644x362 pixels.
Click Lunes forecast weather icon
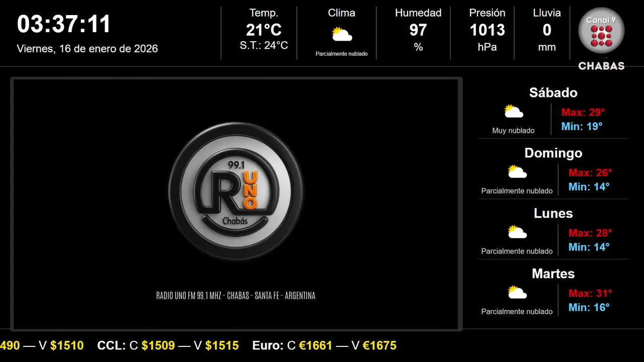coord(517,232)
